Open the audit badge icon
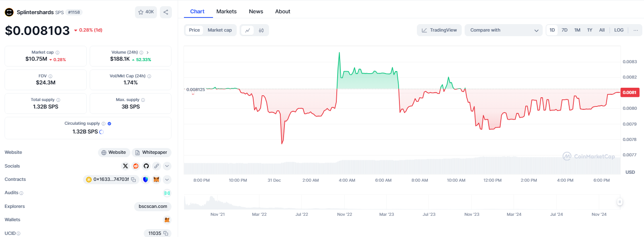Viewport: 644px width, 237px height. [x=167, y=193]
